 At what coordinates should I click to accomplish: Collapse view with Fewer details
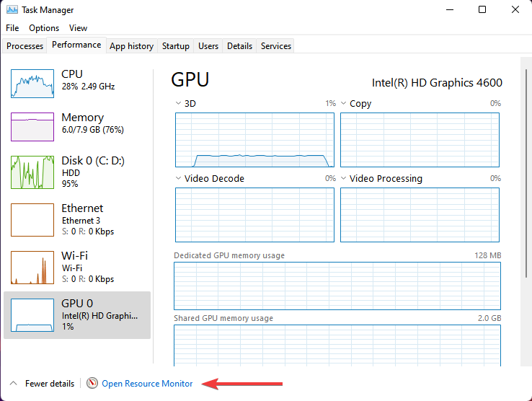(42, 384)
